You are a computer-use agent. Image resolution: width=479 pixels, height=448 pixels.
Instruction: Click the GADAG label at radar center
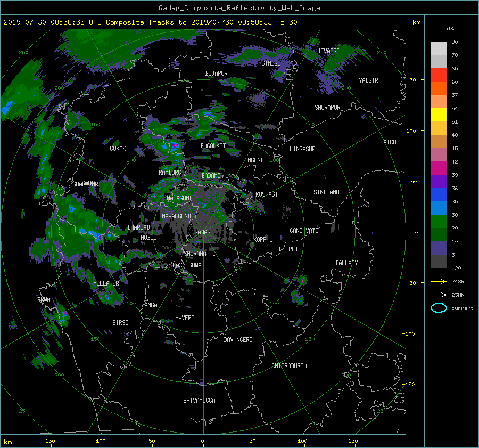coord(202,232)
